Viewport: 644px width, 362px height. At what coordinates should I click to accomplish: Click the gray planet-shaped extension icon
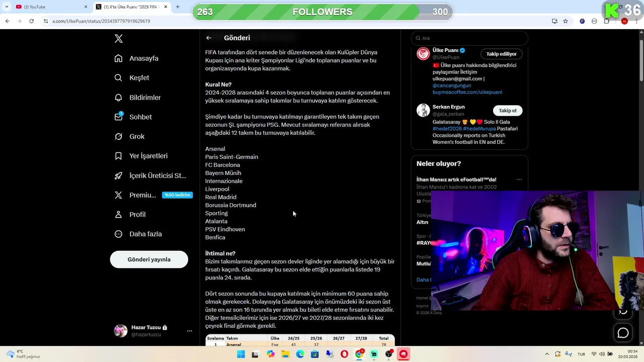[594, 21]
